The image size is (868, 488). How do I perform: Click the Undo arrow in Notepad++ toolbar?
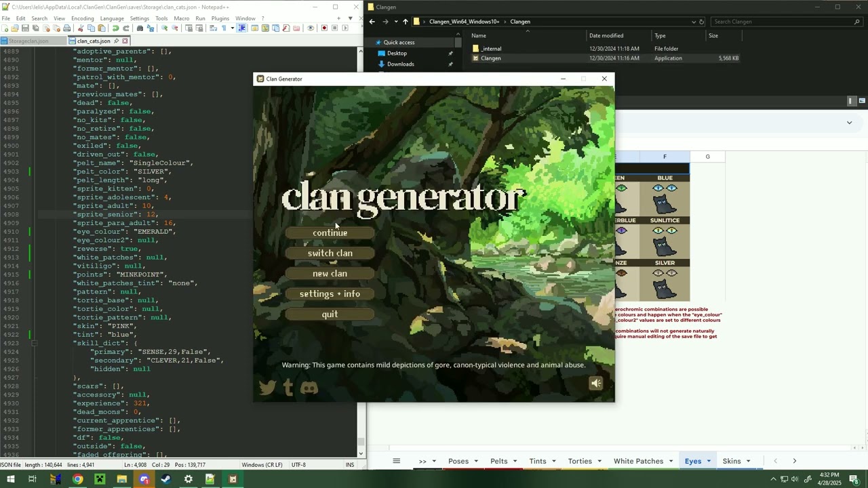coord(115,28)
